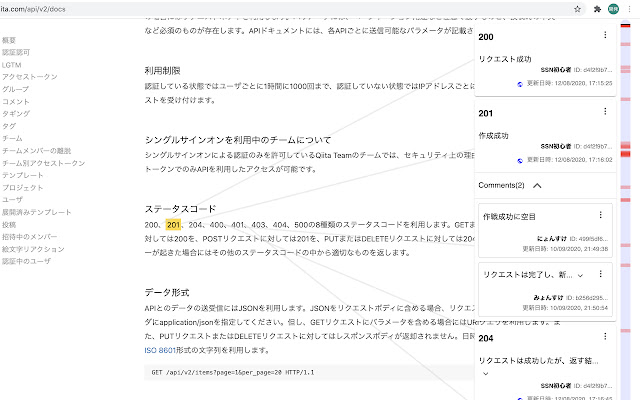Jump to the top black marker on the minimap
The height and width of the screenshot is (400, 640).
(625, 25)
